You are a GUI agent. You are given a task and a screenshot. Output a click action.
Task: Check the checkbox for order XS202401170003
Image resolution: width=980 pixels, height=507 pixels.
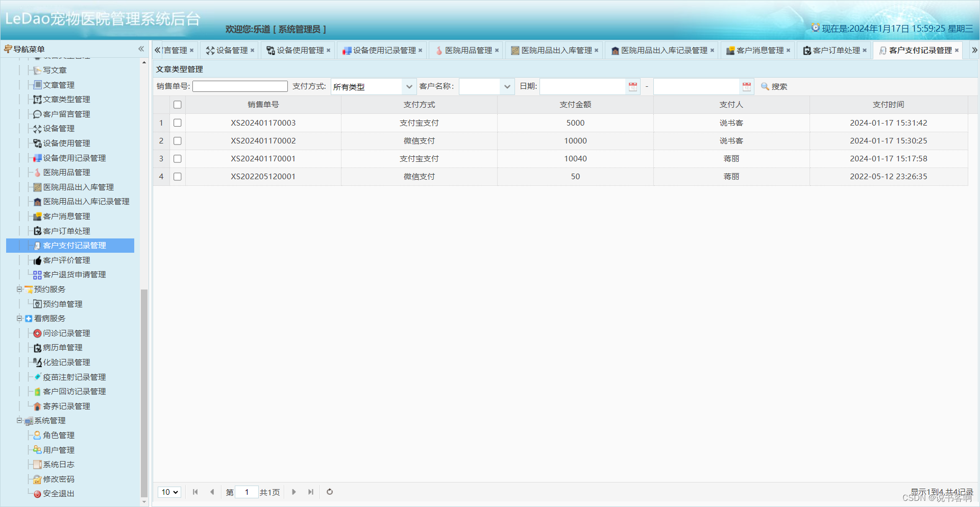pos(177,123)
